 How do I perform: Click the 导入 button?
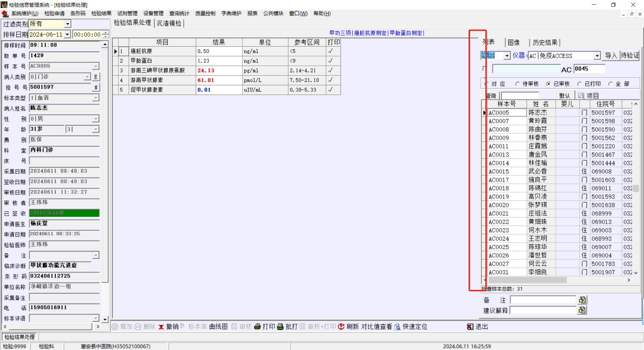[x=611, y=55]
